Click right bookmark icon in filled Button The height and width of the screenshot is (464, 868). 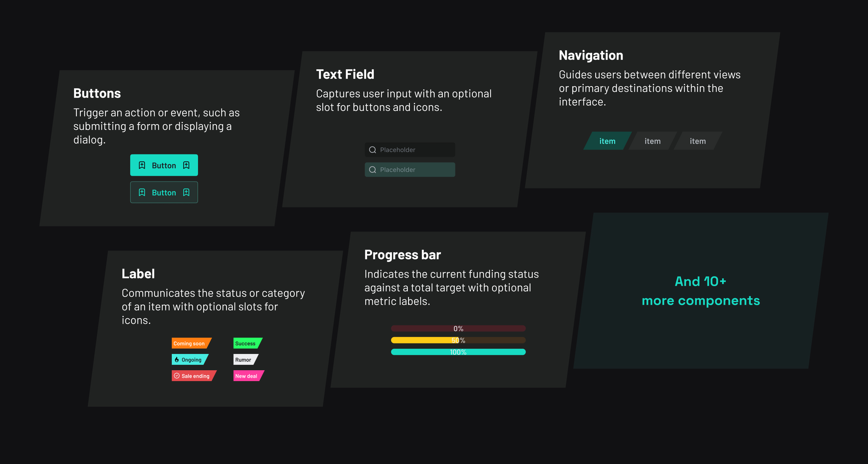point(186,165)
